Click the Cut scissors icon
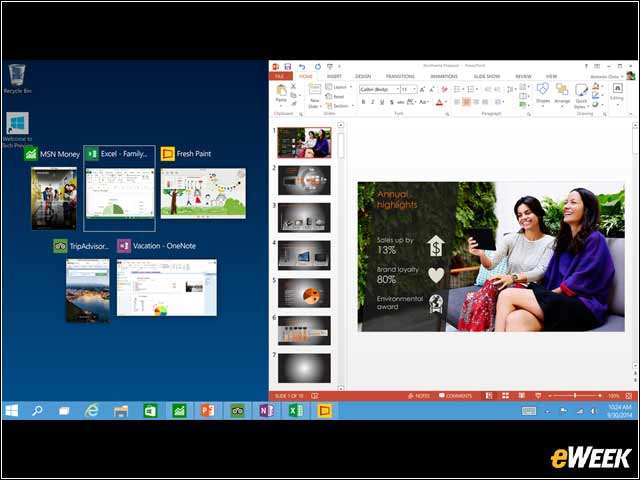The width and height of the screenshot is (640, 480). 293,87
